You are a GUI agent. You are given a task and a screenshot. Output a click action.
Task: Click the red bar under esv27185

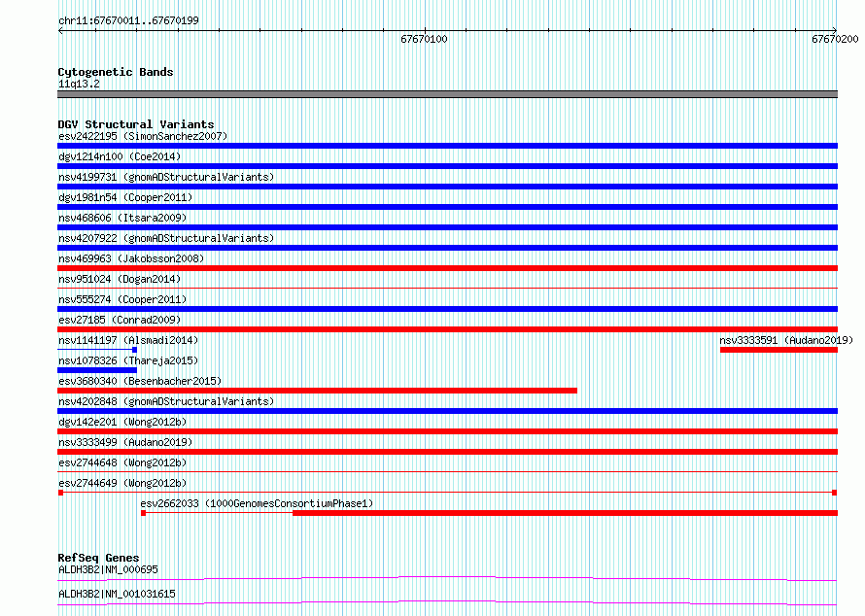(447, 329)
